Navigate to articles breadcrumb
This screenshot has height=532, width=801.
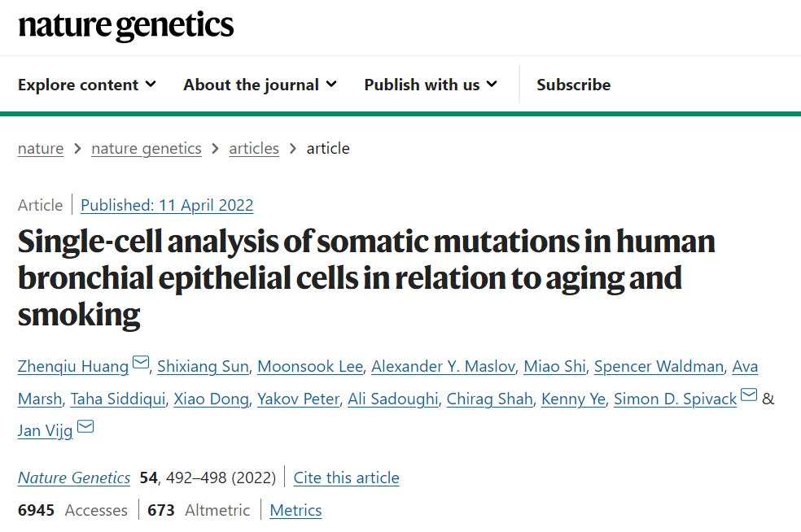254,148
